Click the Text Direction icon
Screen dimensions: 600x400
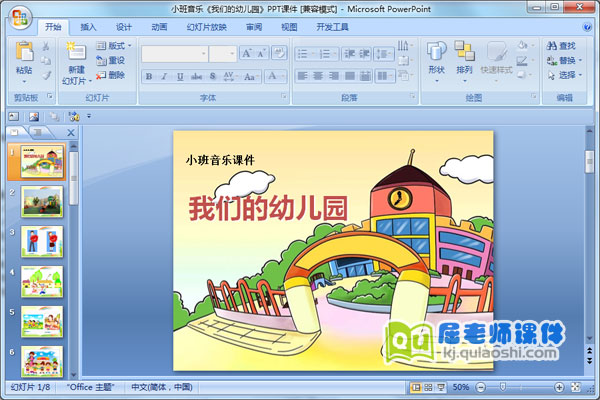[405, 46]
